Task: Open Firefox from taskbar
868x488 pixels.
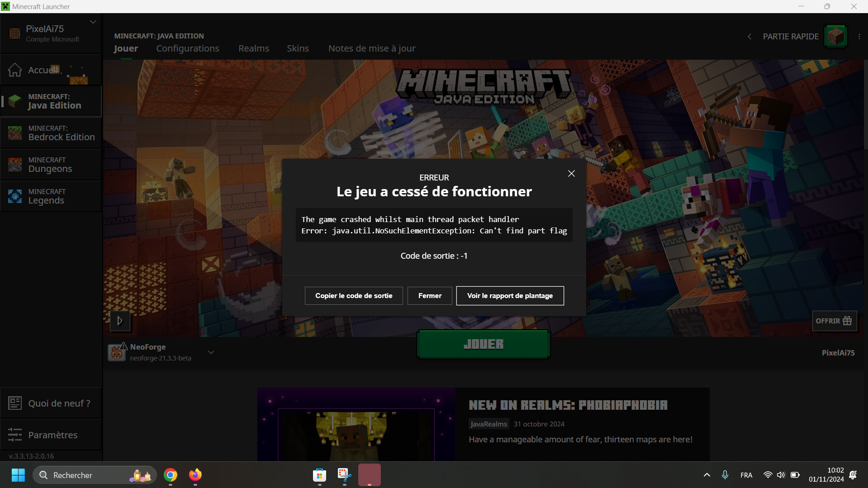Action: coord(195,475)
